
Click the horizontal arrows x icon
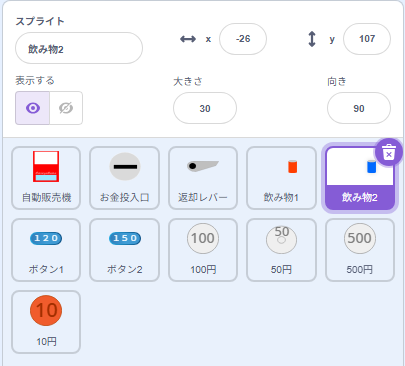[x=188, y=39]
